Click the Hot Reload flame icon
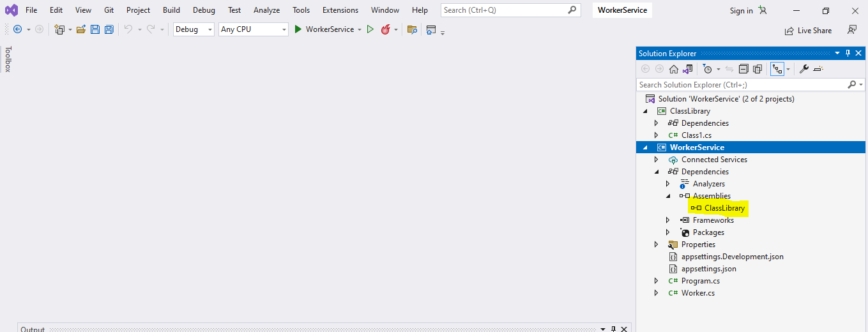The width and height of the screenshot is (868, 332). click(x=385, y=29)
